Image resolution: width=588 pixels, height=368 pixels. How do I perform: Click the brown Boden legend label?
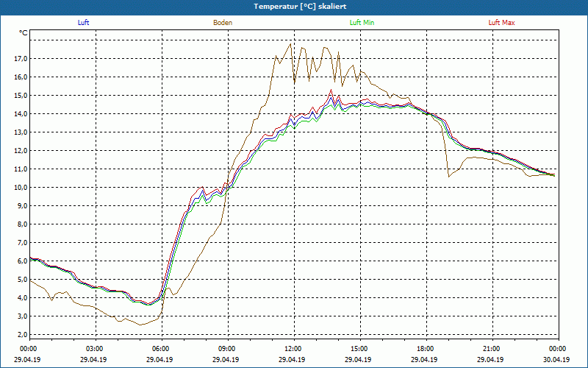pyautogui.click(x=223, y=23)
